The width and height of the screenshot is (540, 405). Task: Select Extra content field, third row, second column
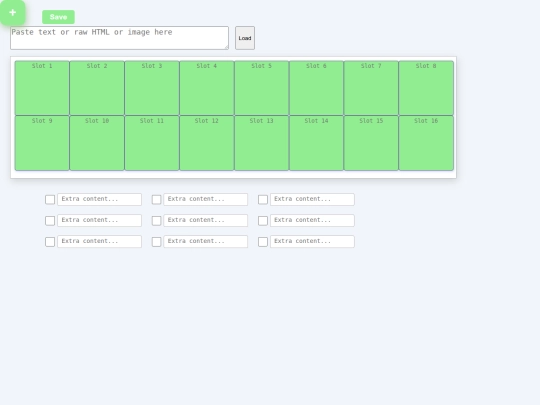(x=206, y=241)
